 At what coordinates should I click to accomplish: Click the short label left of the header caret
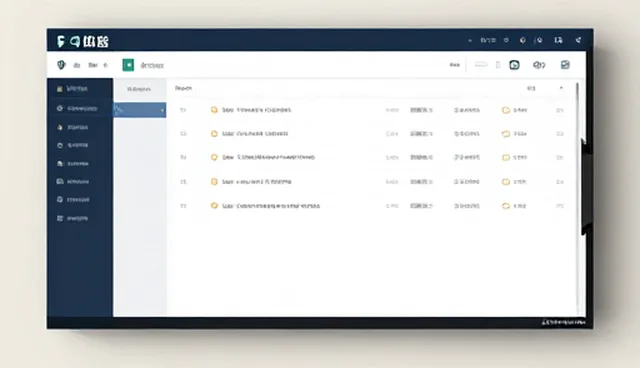pyautogui.click(x=531, y=88)
